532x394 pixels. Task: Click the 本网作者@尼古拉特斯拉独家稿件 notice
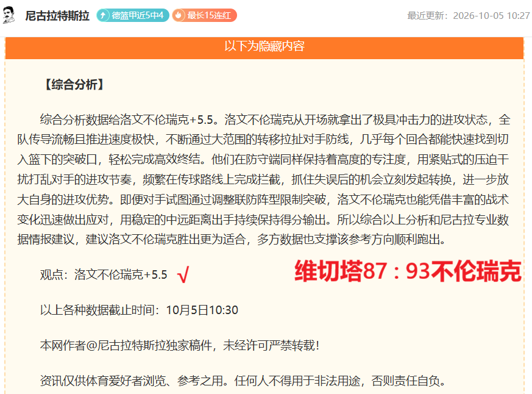point(180,345)
